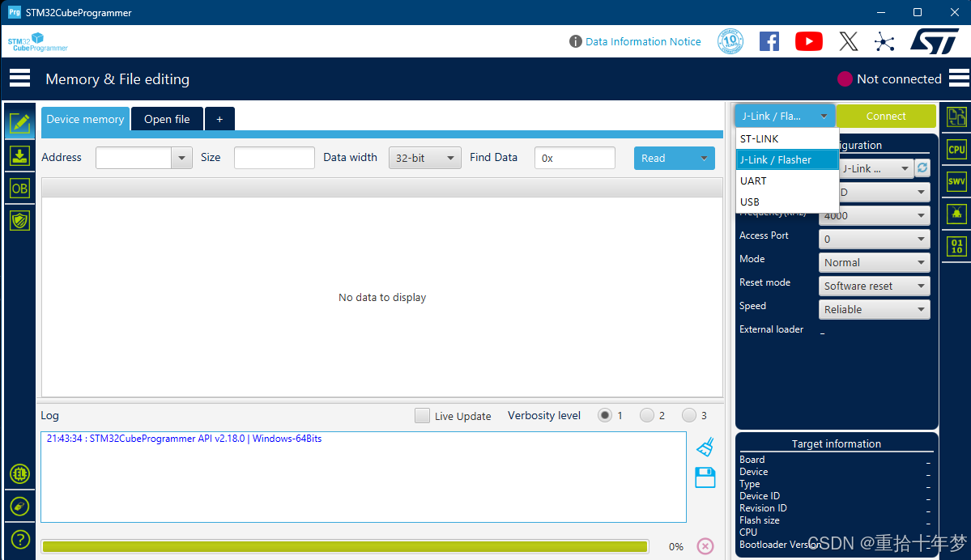Choose ST-LINK from interface list
The image size is (971, 560).
pos(787,138)
